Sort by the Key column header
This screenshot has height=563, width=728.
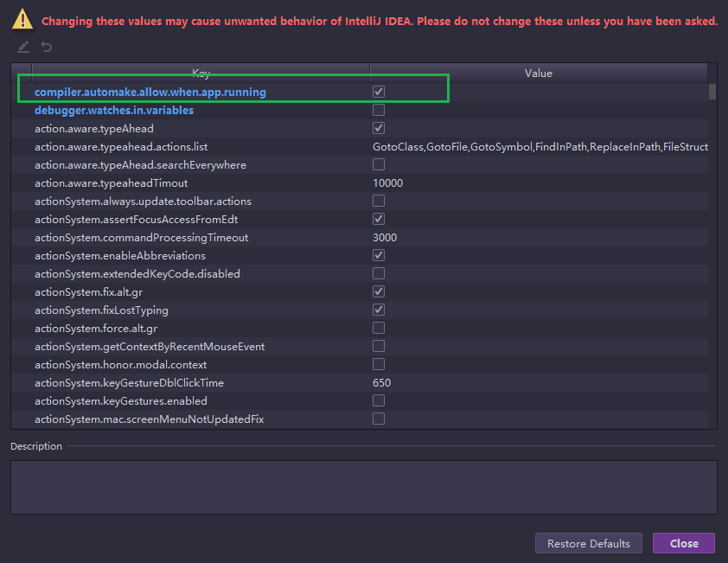pyautogui.click(x=201, y=74)
